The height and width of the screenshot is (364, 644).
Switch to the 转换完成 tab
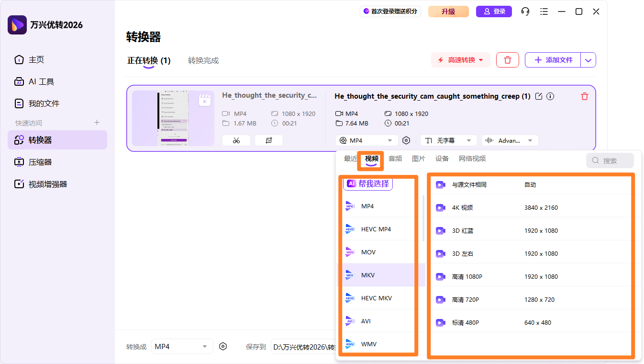click(203, 60)
